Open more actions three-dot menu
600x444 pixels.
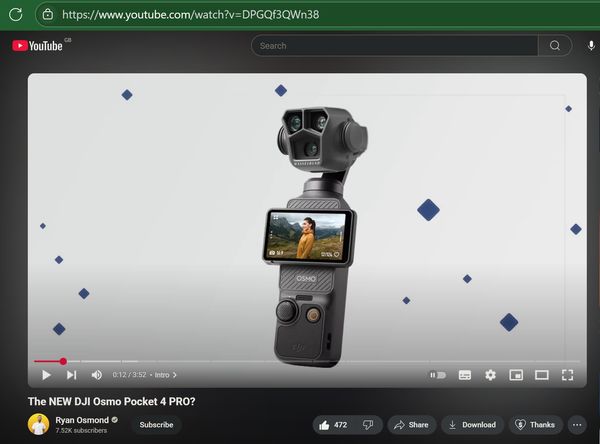[x=577, y=425]
